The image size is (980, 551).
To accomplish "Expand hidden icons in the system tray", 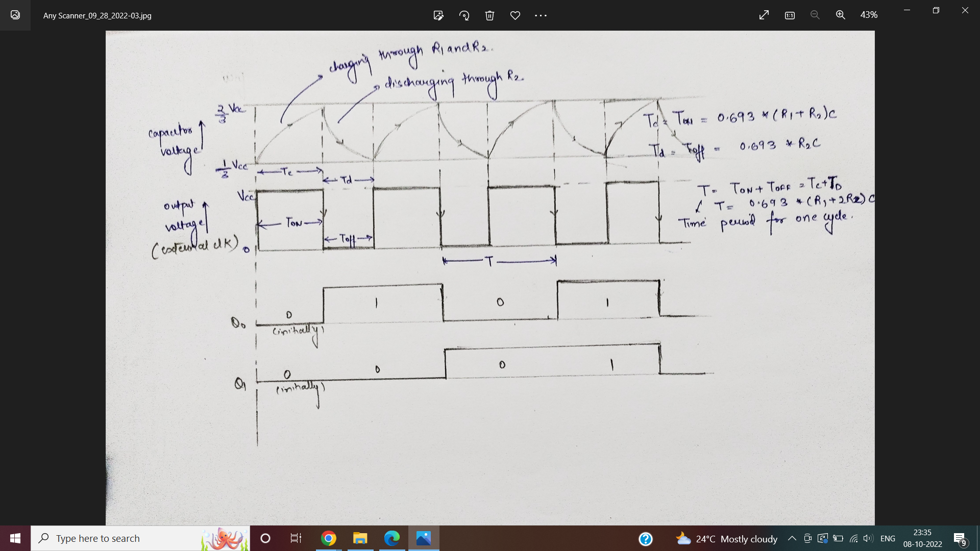I will click(x=792, y=538).
